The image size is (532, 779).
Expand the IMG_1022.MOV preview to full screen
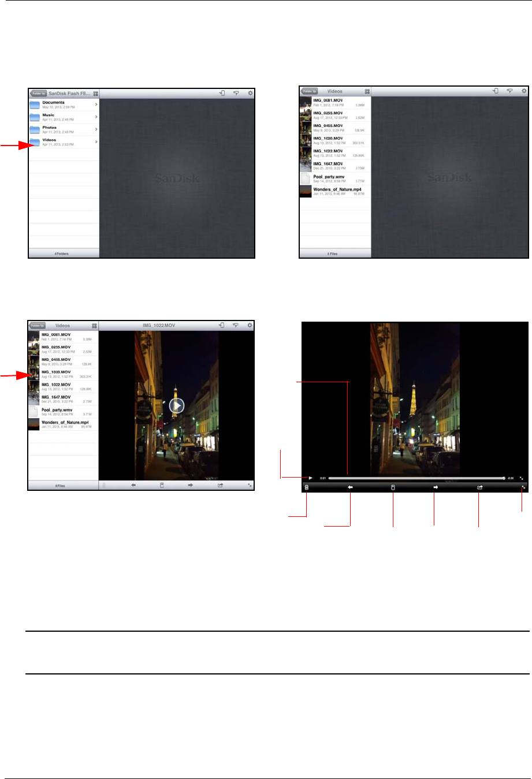tap(250, 486)
